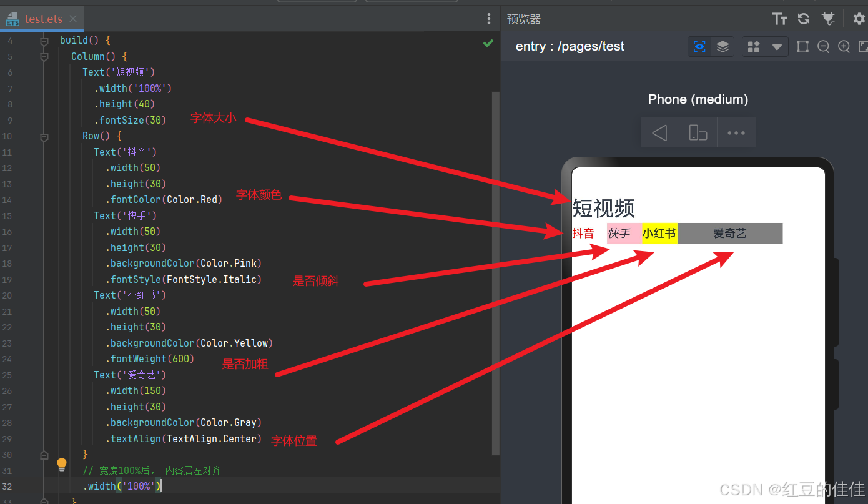Open the yellow lightbulb quick-fix hint
Viewport: 868px width, 504px height.
coord(61,464)
